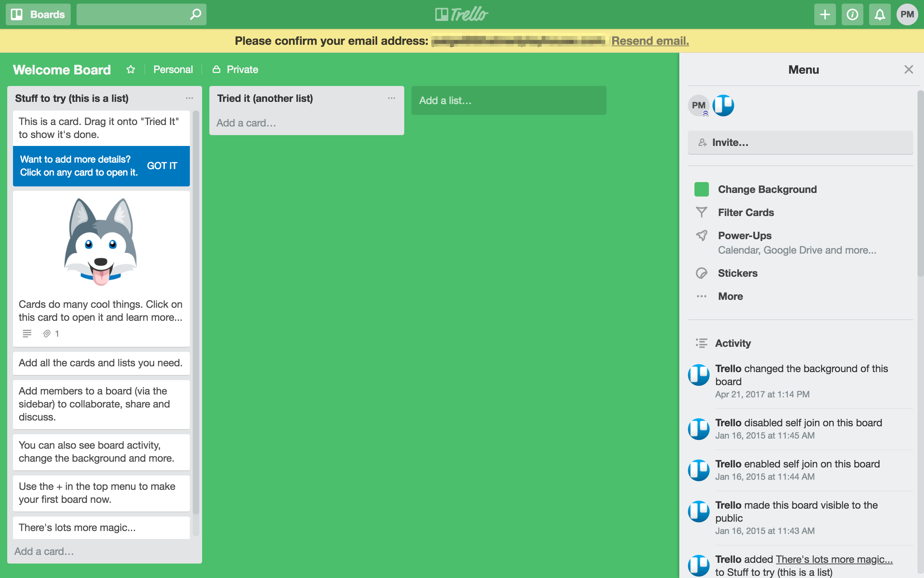Click the Welcome Board title
Screen dimensions: 924x578
[62, 70]
